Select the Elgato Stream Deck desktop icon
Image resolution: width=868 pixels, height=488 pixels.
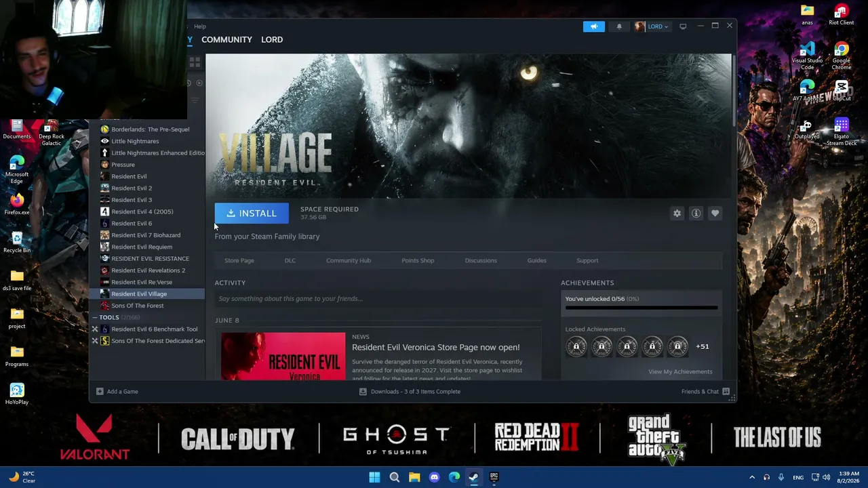842,132
